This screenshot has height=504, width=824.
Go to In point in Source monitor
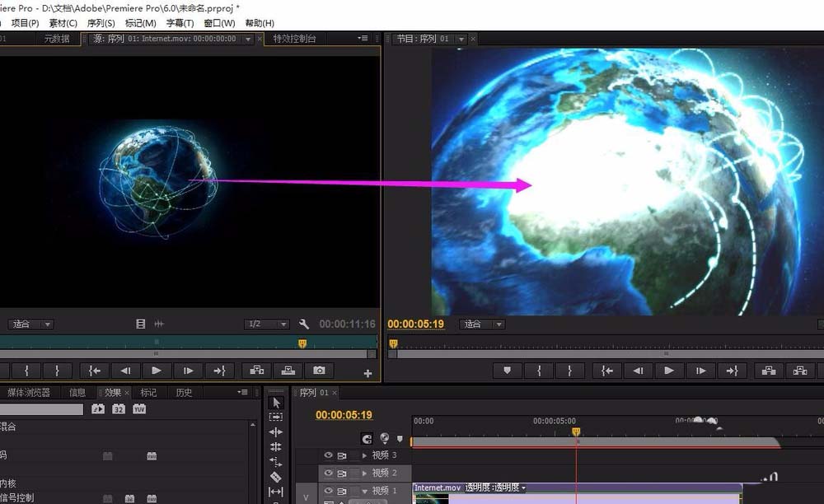pos(95,371)
